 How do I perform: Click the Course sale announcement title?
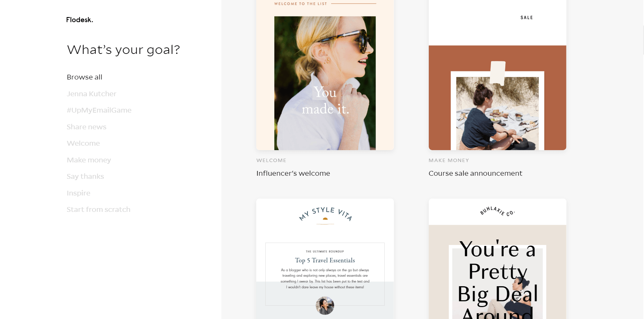(475, 173)
